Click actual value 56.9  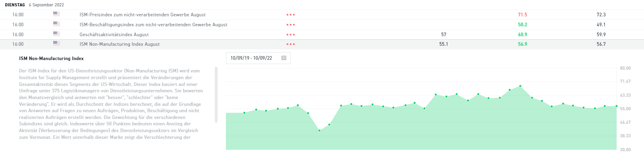523,44
